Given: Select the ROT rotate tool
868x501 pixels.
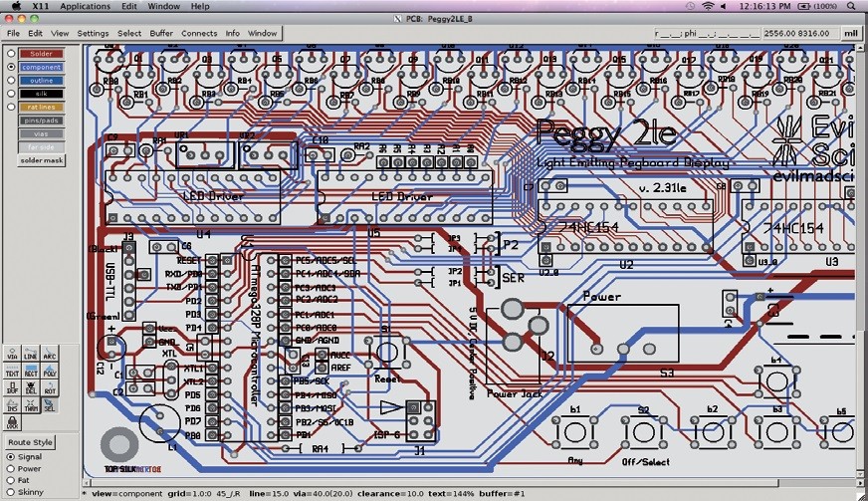Looking at the screenshot, I should tap(49, 387).
